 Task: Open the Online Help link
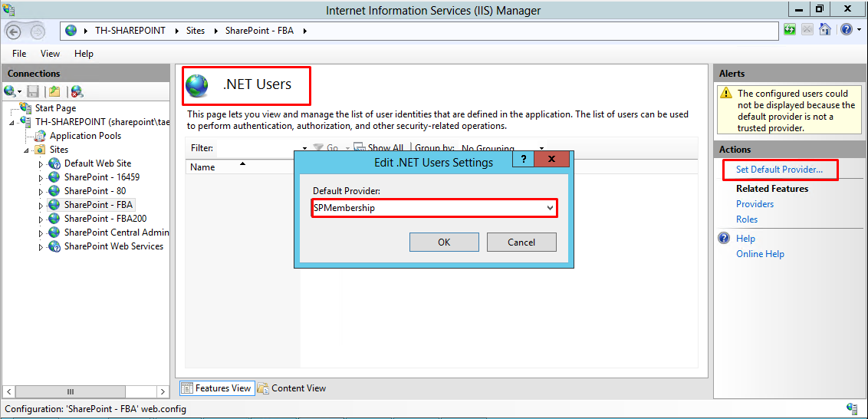[x=760, y=254]
